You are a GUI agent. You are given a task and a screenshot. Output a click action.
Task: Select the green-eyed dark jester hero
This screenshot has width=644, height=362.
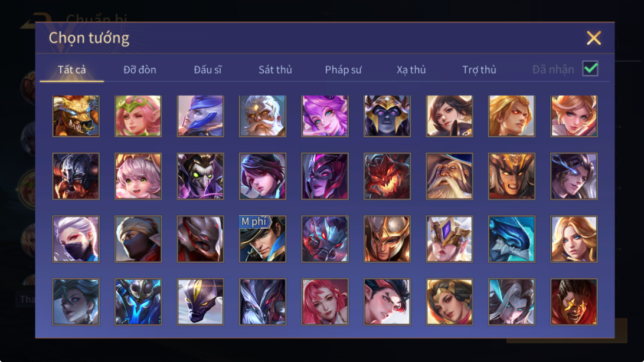(201, 176)
